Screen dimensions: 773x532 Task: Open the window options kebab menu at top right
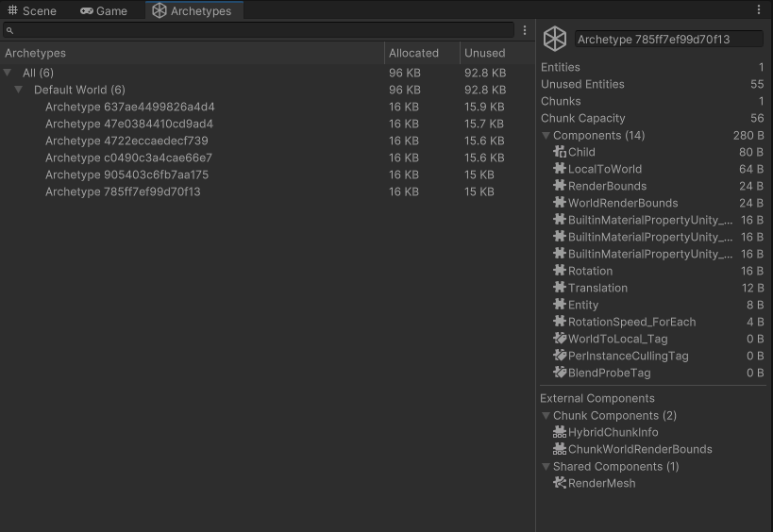point(759,9)
